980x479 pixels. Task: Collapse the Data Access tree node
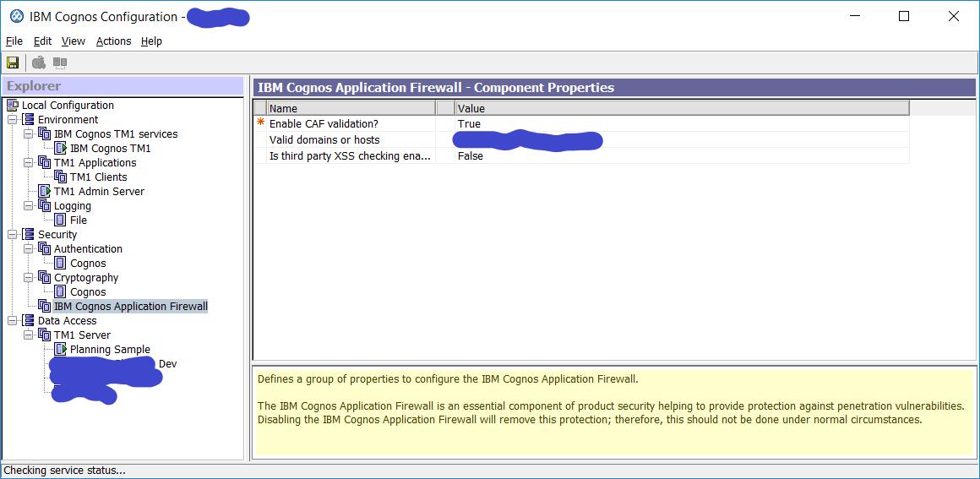click(12, 321)
